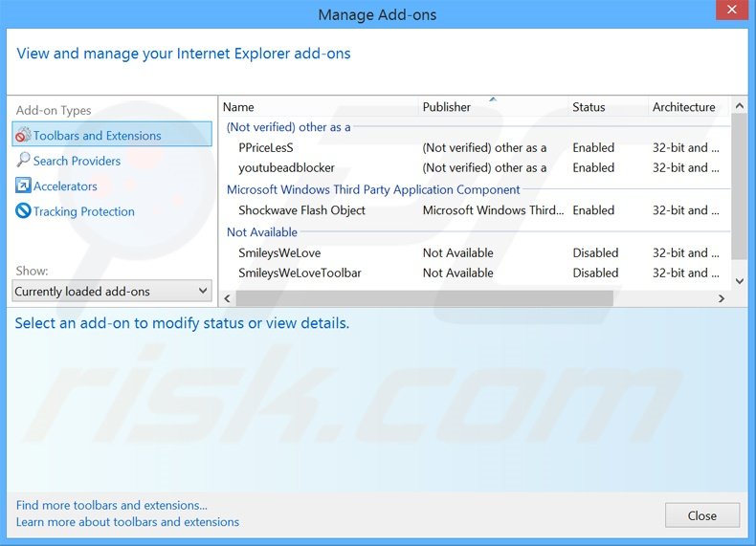Click Disabled status of SmileysWeLoveToolbar
This screenshot has height=546, width=756.
click(595, 273)
